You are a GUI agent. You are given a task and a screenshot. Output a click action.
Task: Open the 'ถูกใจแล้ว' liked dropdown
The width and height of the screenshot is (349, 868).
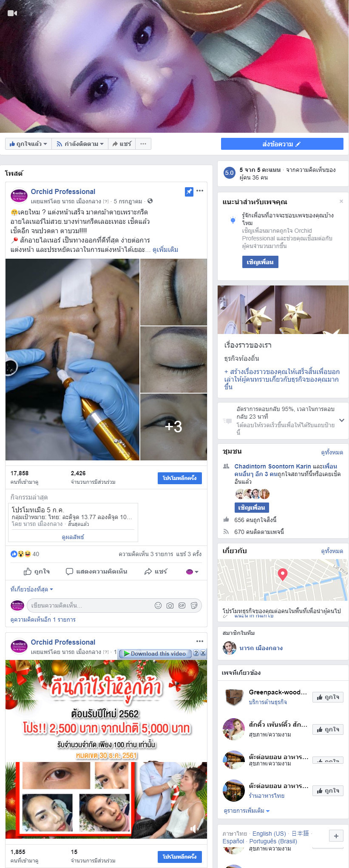pyautogui.click(x=28, y=144)
